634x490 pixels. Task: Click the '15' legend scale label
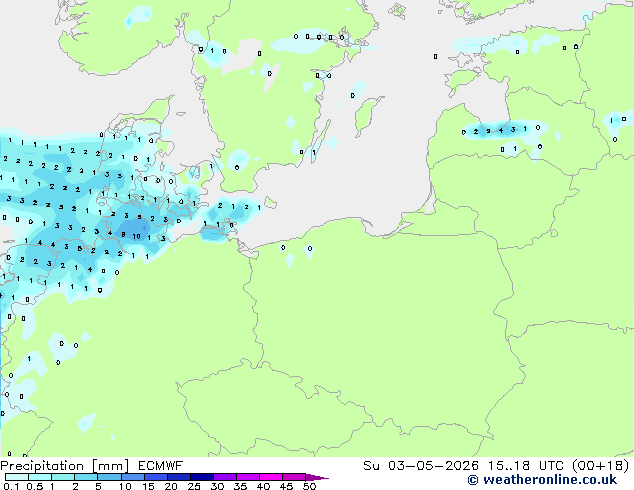click(x=148, y=486)
